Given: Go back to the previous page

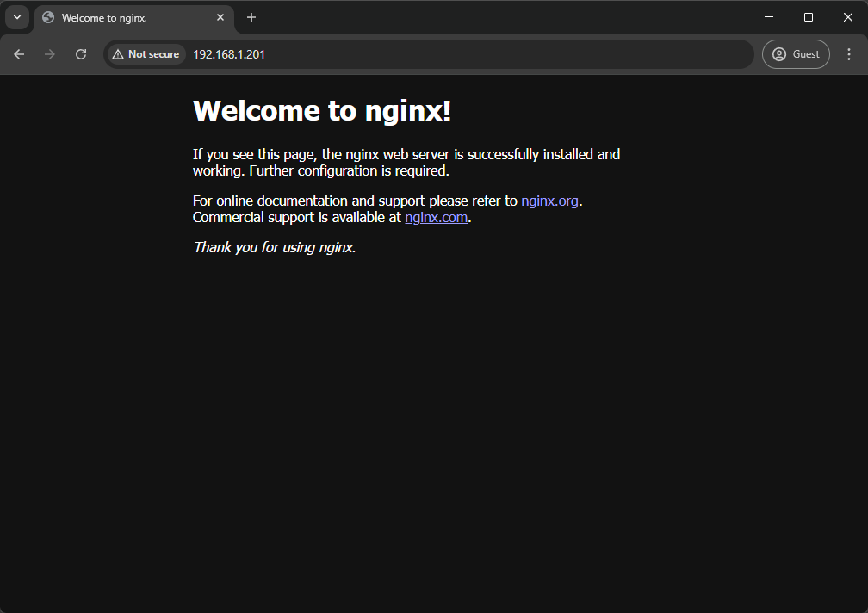Looking at the screenshot, I should click(19, 54).
